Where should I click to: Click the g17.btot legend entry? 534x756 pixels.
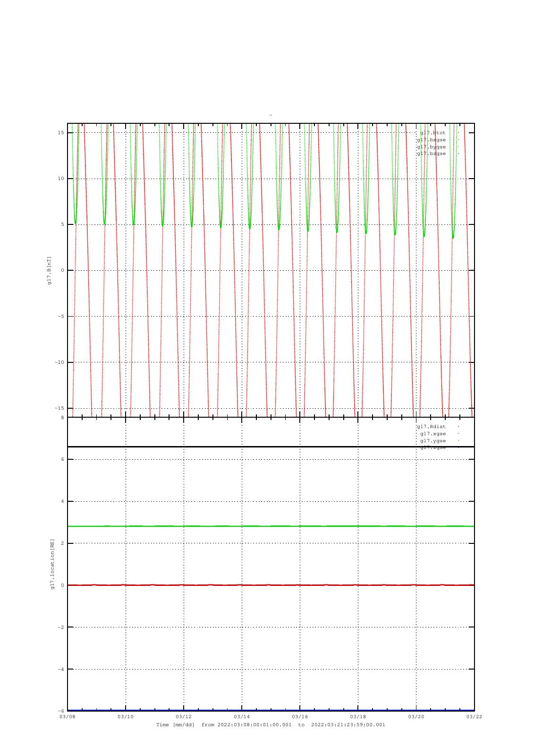433,133
